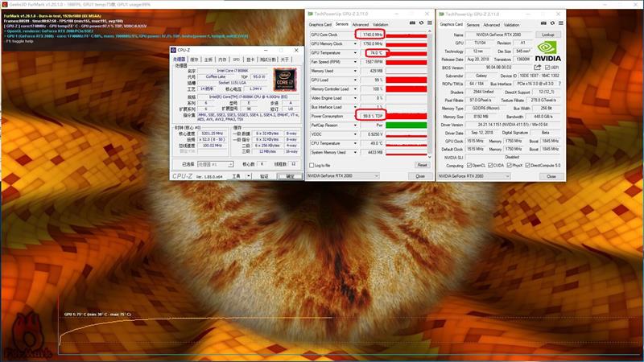Open the CPU-Z processor selection dropdown
Viewport: 644px width, 362px height.
215,164
